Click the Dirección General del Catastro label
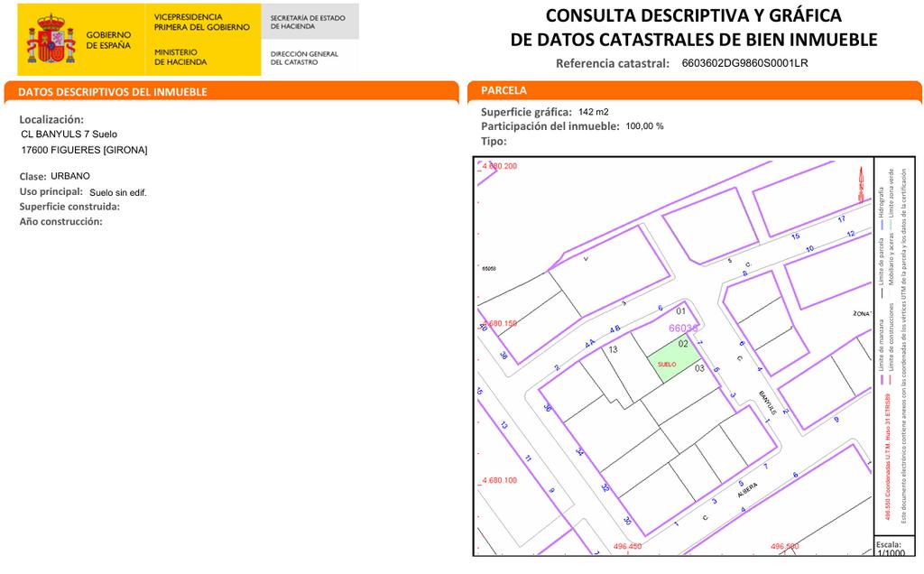Viewport: 924px width, 574px height. point(304,58)
